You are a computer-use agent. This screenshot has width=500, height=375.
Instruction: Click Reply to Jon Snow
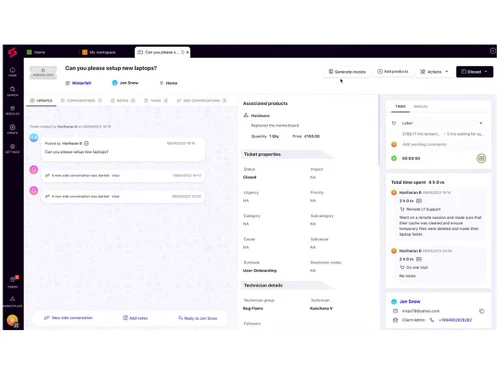tap(198, 318)
